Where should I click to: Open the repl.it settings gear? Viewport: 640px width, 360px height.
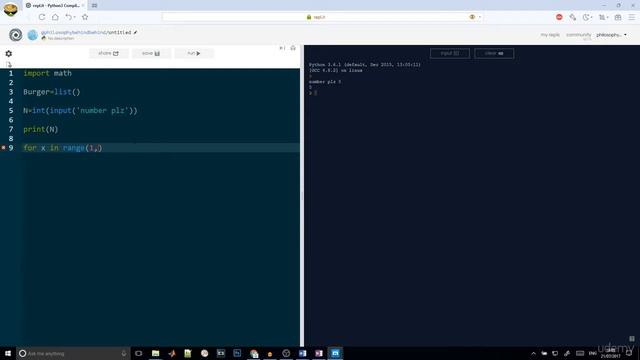pos(9,53)
